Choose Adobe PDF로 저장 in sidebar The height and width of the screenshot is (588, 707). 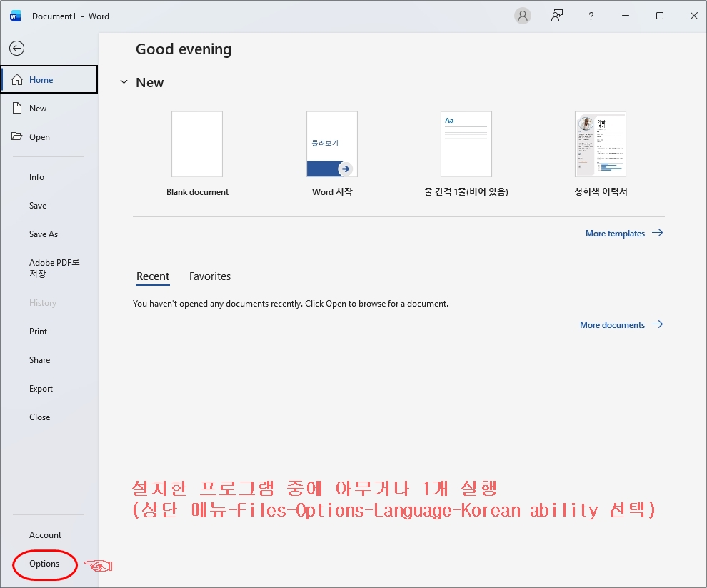coord(54,268)
